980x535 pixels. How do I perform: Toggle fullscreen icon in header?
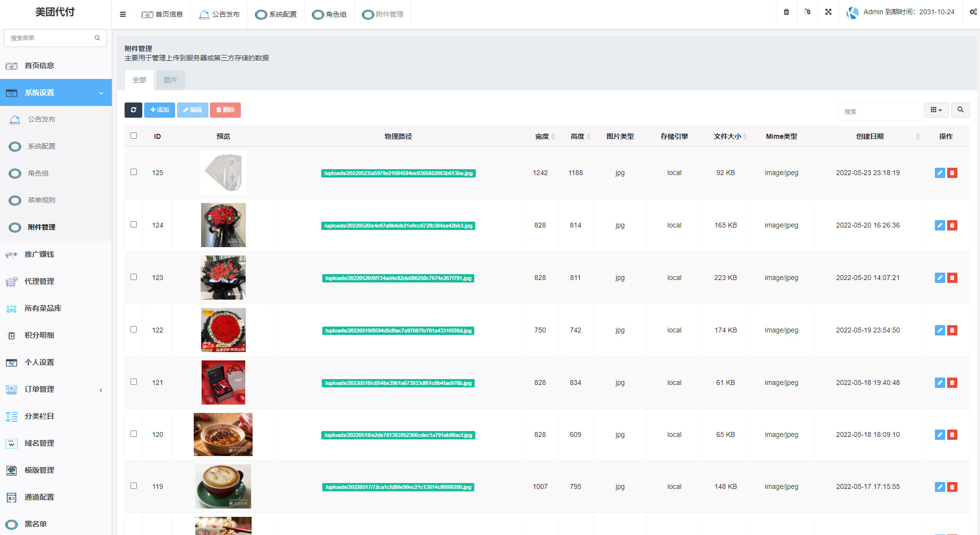828,12
